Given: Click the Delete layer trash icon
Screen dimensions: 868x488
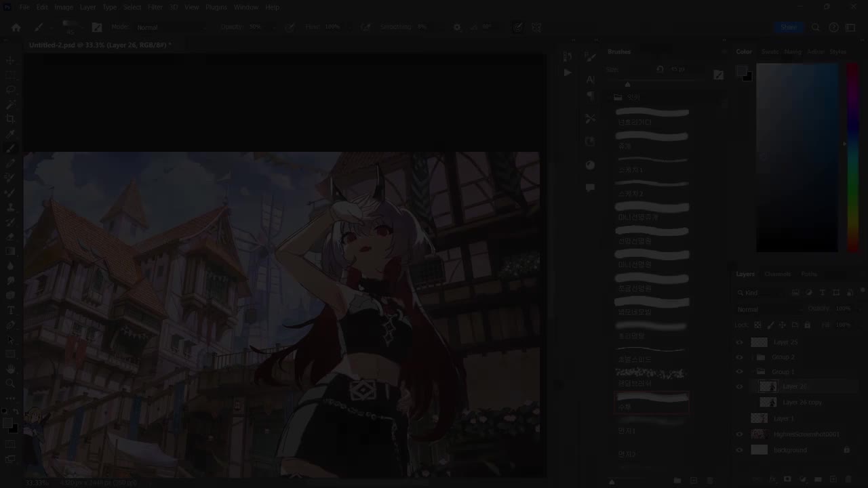Looking at the screenshot, I should pos(848,479).
